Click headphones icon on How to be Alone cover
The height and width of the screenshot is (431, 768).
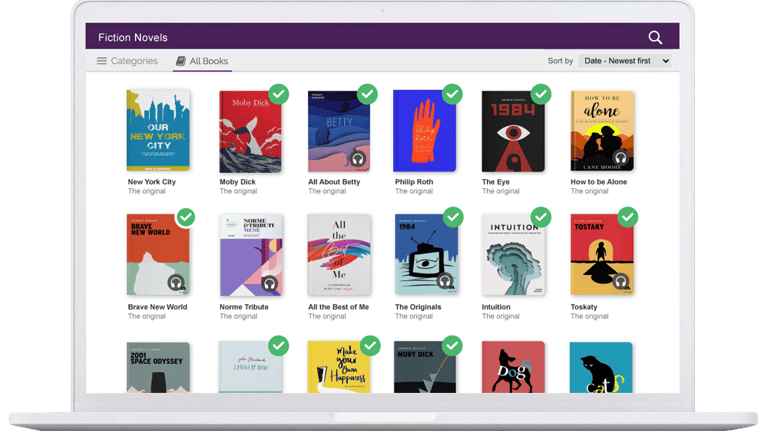point(621,158)
